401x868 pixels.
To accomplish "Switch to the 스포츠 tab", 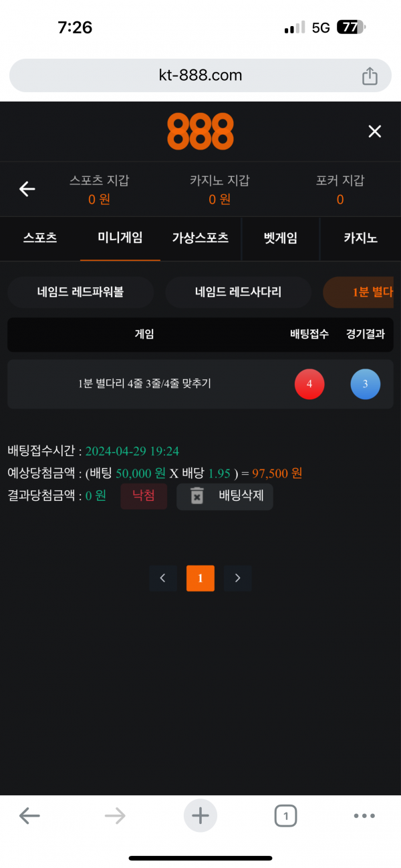I will 40,238.
